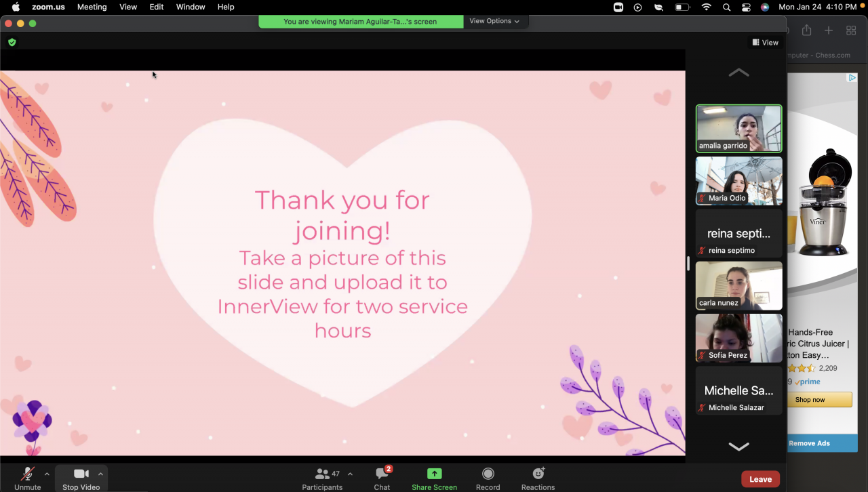Screen dimensions: 868x492
Task: Click Remove Ads on the Chess.com page
Action: pyautogui.click(x=823, y=443)
